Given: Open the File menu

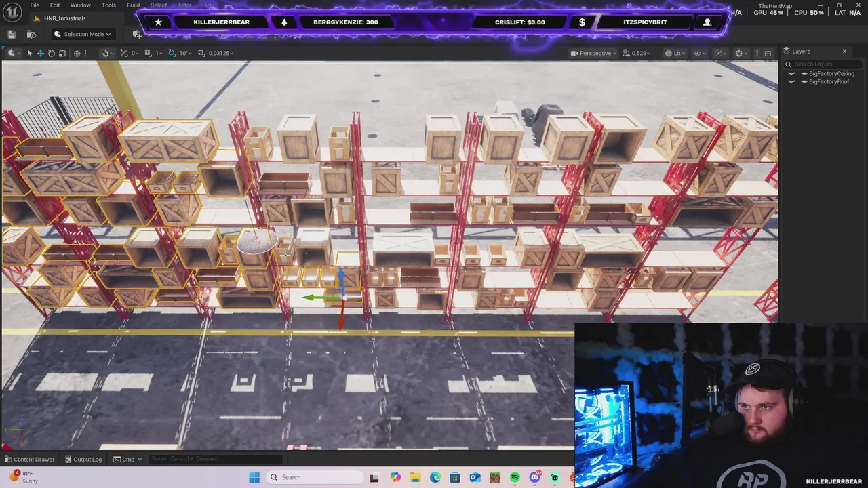Looking at the screenshot, I should [35, 5].
